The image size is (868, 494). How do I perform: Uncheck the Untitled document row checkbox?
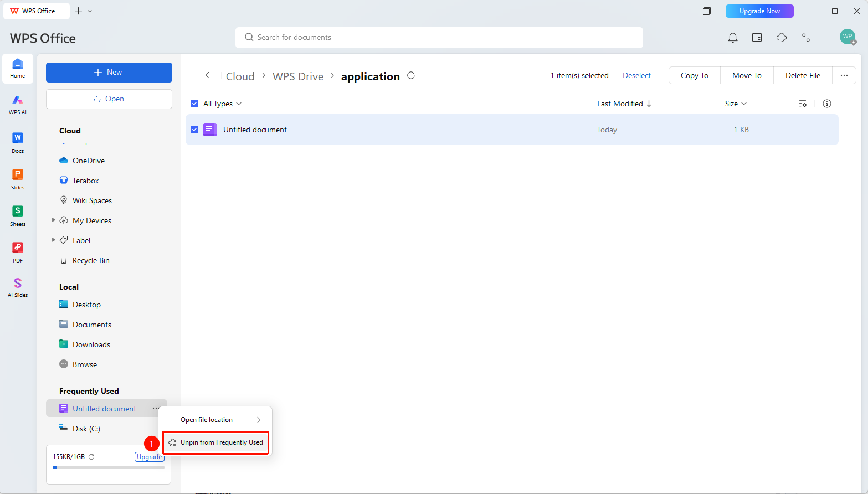(194, 130)
